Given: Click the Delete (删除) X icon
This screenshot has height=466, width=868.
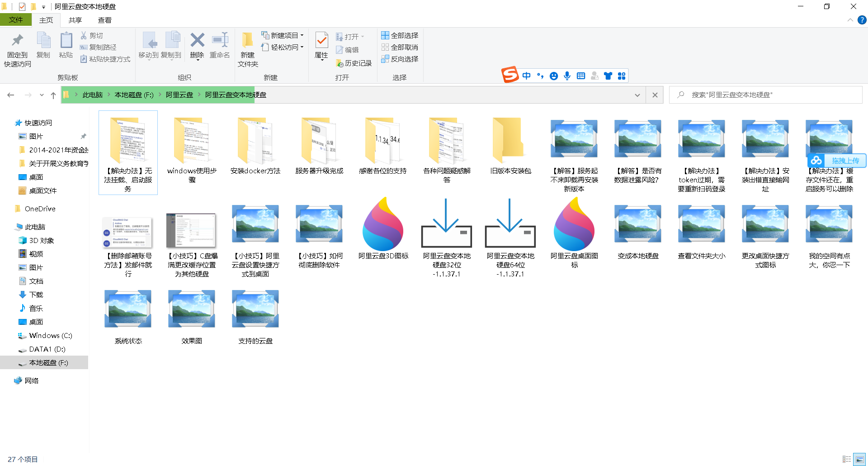Looking at the screenshot, I should coord(197,40).
